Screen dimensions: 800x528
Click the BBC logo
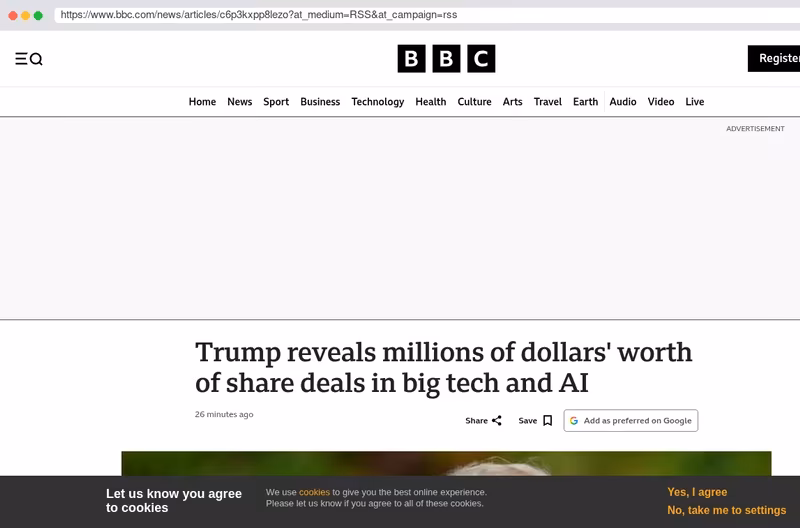[x=446, y=59]
